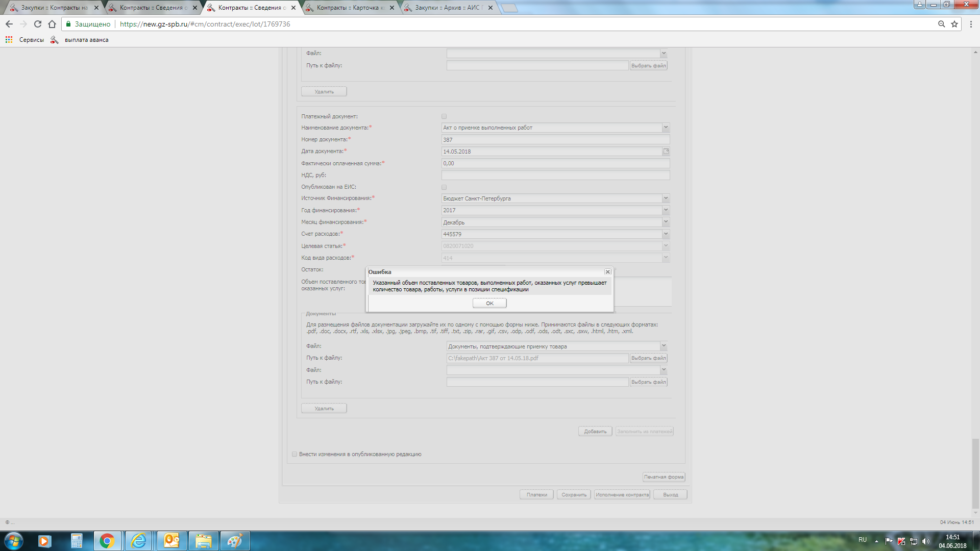Open File Explorer from taskbar
Screen dimensions: 980x551
click(x=203, y=541)
